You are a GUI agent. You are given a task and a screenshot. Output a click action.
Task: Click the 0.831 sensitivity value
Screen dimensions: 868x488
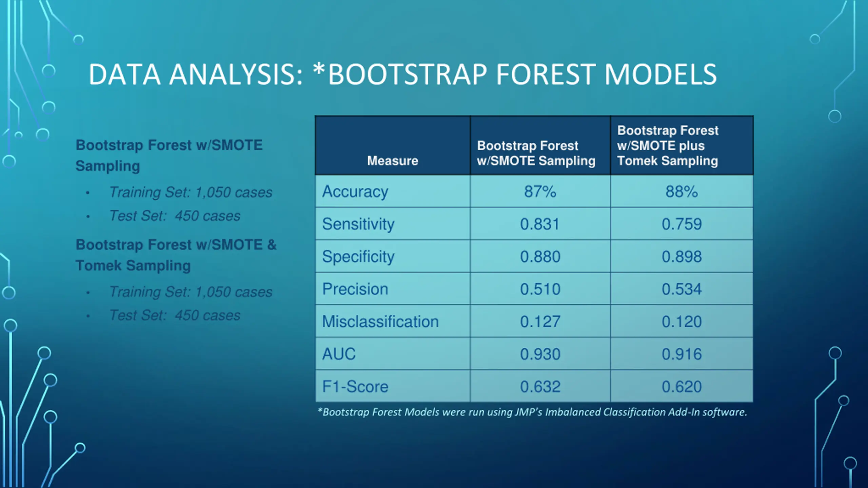click(540, 224)
